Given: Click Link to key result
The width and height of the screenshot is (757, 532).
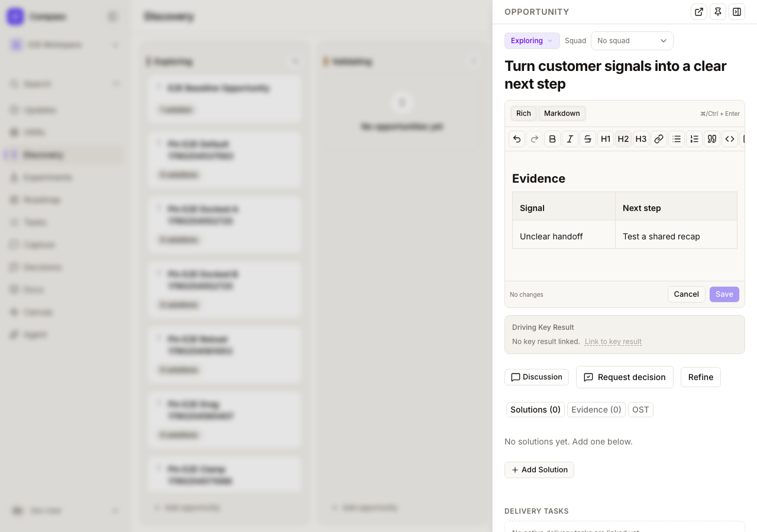Looking at the screenshot, I should point(613,342).
